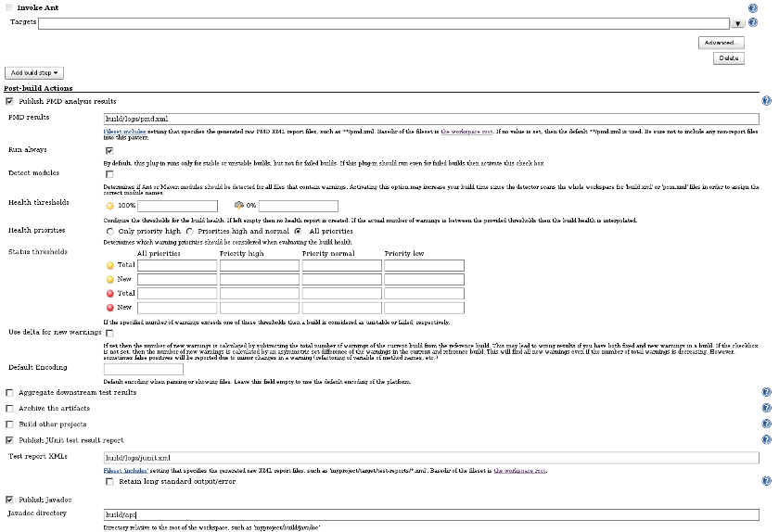Open the workspace root link under PMD results
The image size is (779, 532).
coord(466,132)
